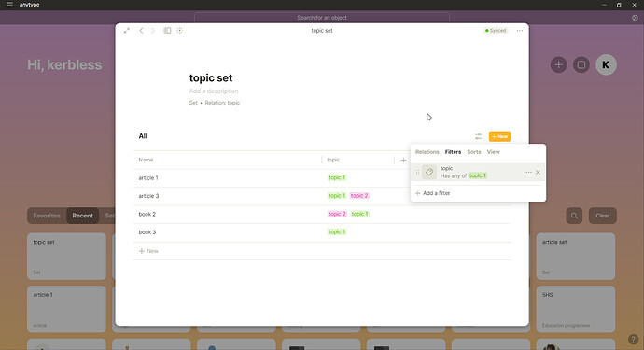644x350 pixels.
Task: Switch to the View tab
Action: coord(494,152)
